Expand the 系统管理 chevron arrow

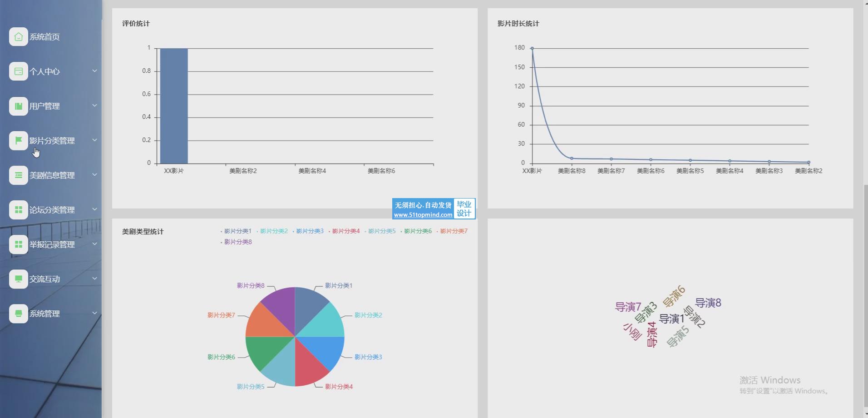coord(94,313)
